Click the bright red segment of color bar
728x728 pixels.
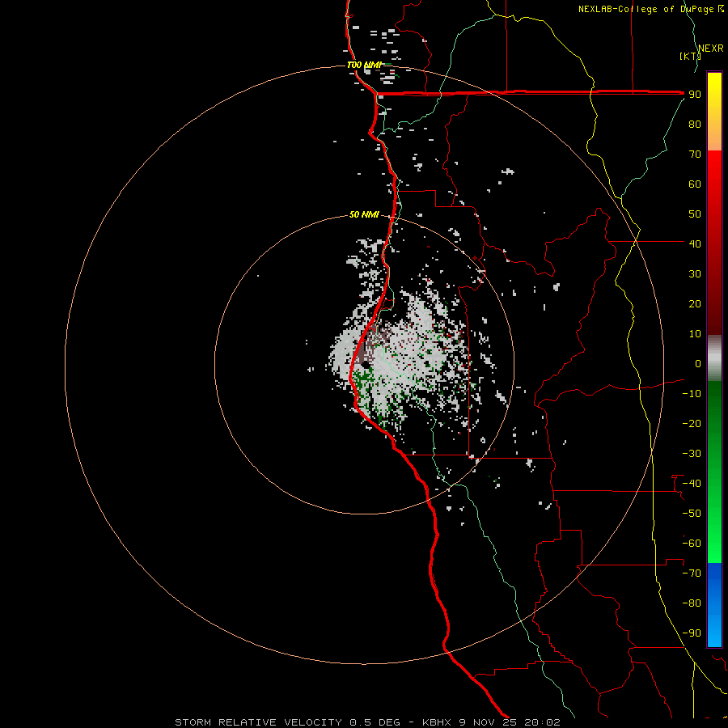pos(714,243)
